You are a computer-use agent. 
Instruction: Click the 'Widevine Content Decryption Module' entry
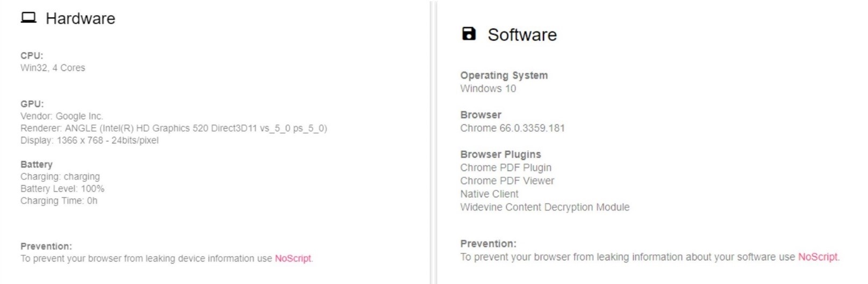click(x=544, y=207)
